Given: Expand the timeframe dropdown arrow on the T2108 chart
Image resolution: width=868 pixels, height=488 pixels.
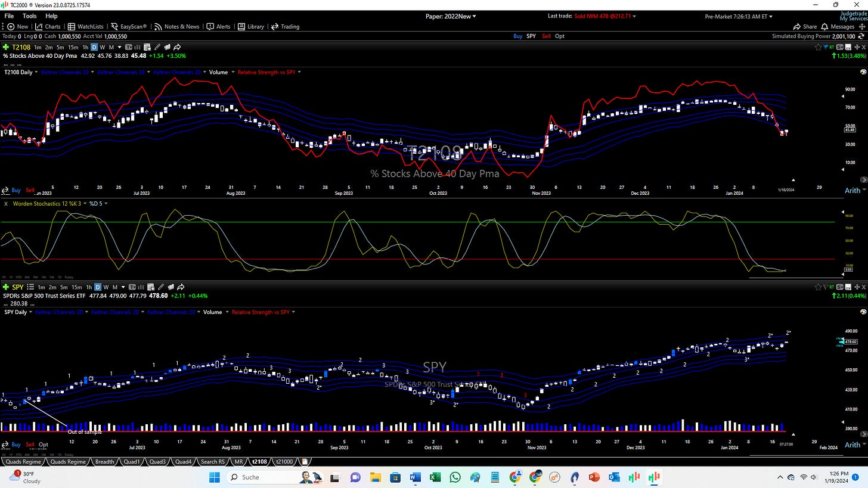Looking at the screenshot, I should click(120, 47).
